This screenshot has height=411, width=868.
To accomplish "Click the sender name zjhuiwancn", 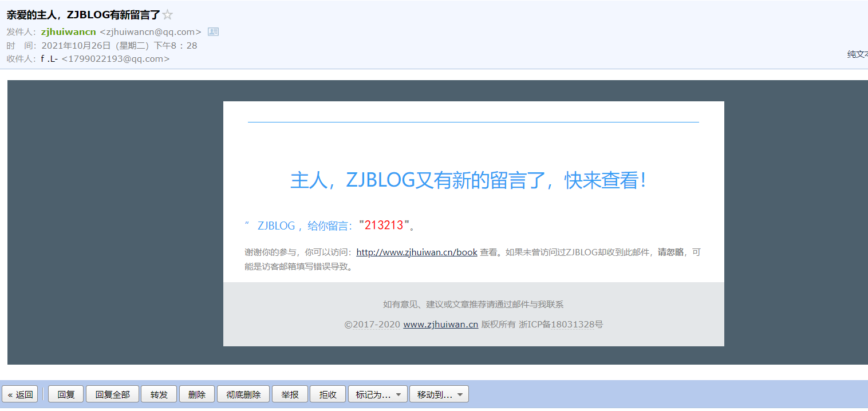I will [68, 32].
